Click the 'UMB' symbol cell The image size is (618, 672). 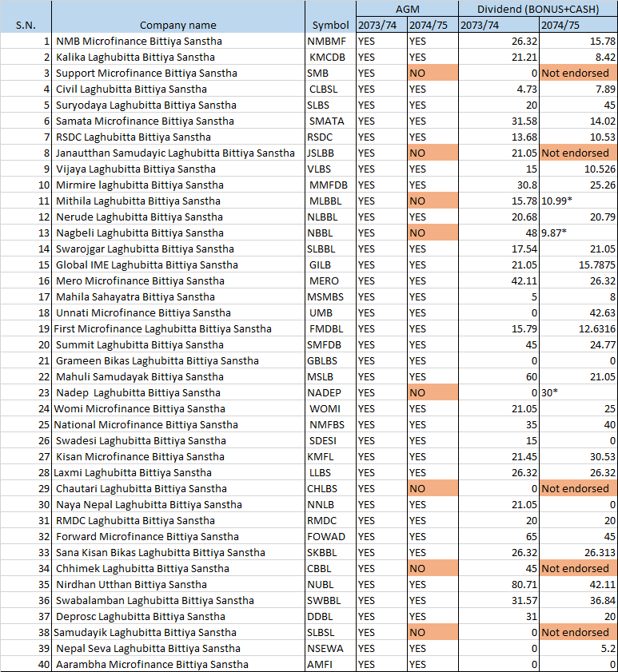[330, 313]
